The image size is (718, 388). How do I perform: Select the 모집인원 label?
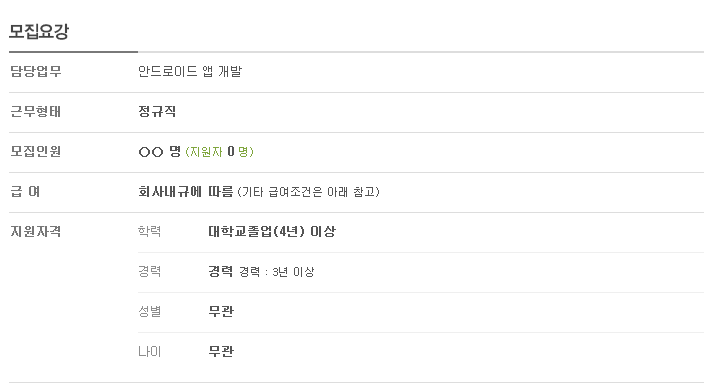point(36,151)
